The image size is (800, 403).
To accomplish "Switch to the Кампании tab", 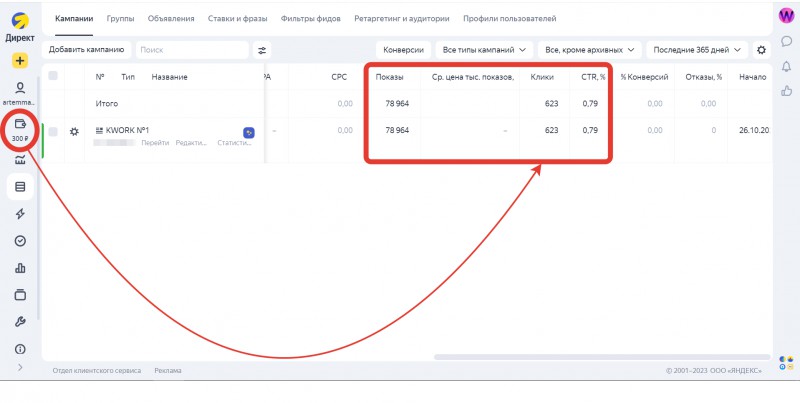I will click(74, 18).
